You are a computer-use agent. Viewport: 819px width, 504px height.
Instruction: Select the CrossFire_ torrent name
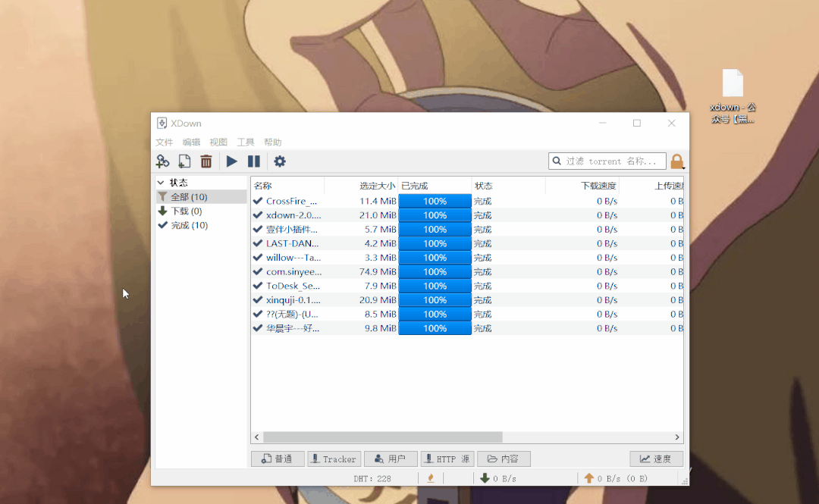(x=291, y=201)
